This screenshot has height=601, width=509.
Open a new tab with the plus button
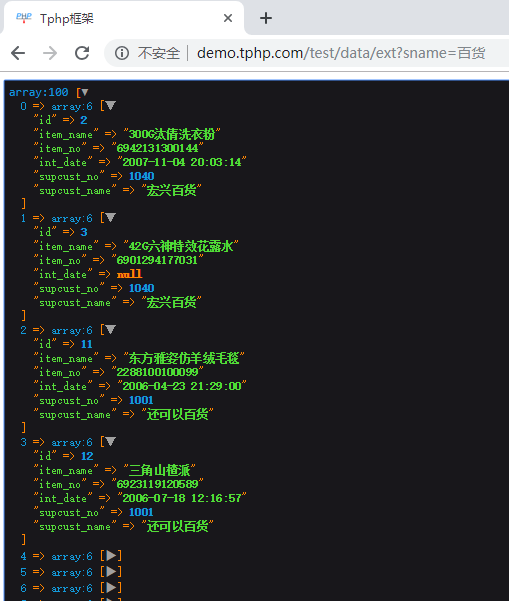click(x=266, y=18)
